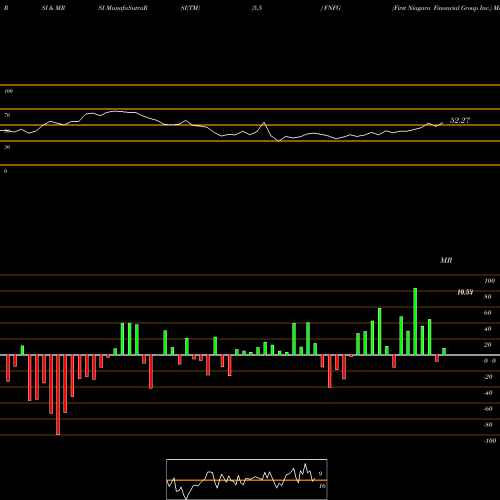This screenshot has width=500, height=500.
Task: Click the 'SI MunafaSutraR' header text
Action: [123, 8]
